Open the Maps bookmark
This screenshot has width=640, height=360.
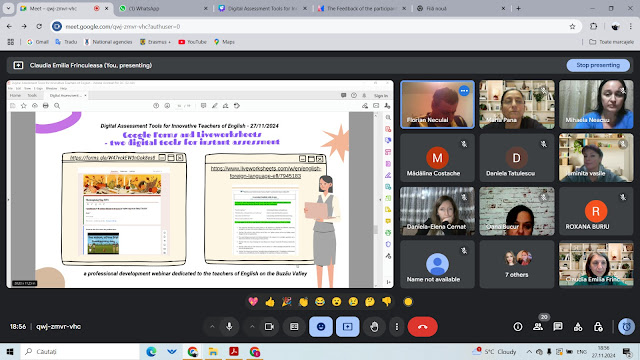click(224, 42)
